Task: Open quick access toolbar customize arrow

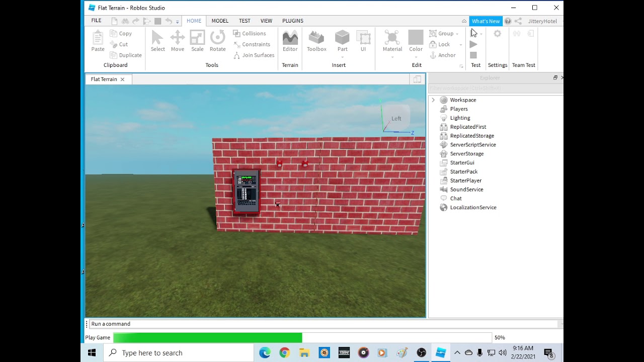Action: 177,22
